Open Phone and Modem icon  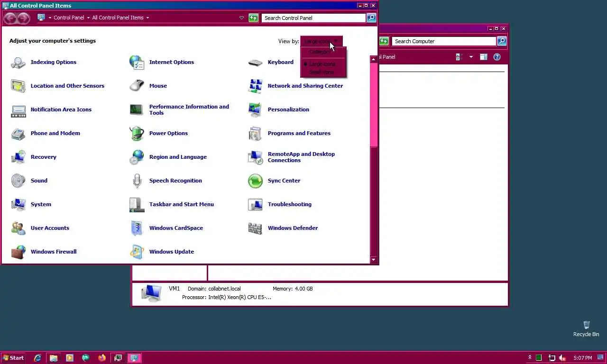click(x=18, y=133)
